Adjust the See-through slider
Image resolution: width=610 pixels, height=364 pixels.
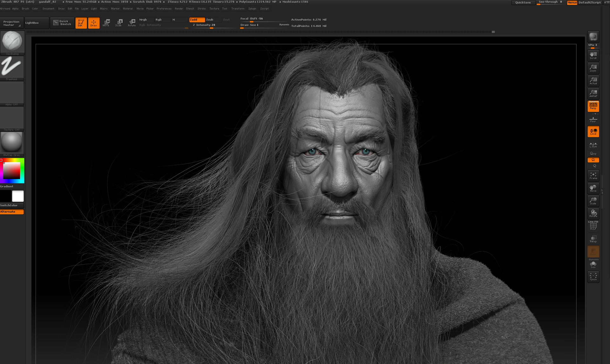click(550, 3)
